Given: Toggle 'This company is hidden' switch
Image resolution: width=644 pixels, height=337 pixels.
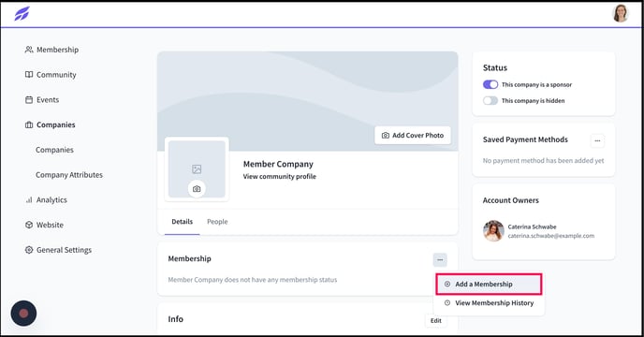Looking at the screenshot, I should click(x=490, y=100).
